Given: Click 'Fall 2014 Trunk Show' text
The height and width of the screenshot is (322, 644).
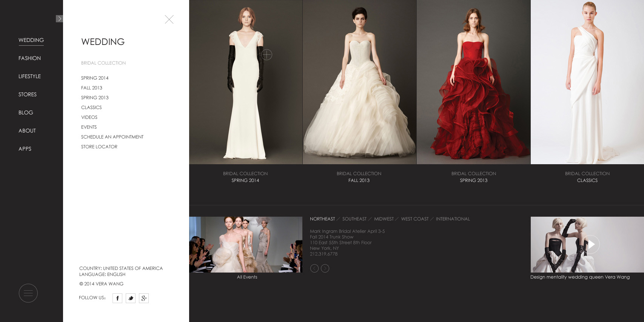Looking at the screenshot, I should pyautogui.click(x=331, y=237).
